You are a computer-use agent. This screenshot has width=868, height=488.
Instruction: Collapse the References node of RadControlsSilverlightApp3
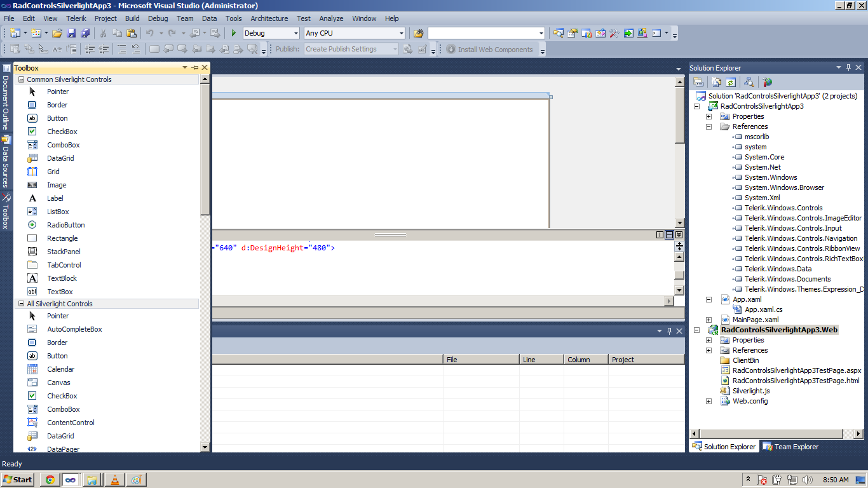709,126
